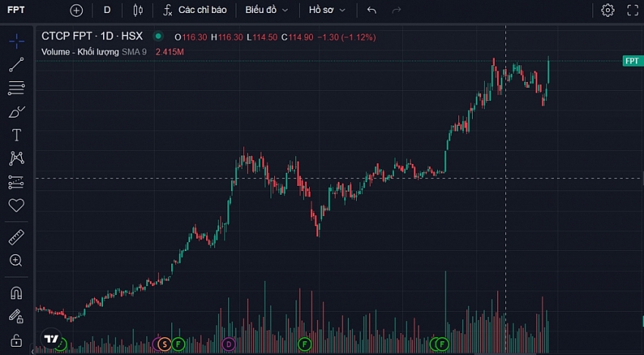644x355 pixels.
Task: Open the favorites heart icon
Action: pyautogui.click(x=16, y=206)
